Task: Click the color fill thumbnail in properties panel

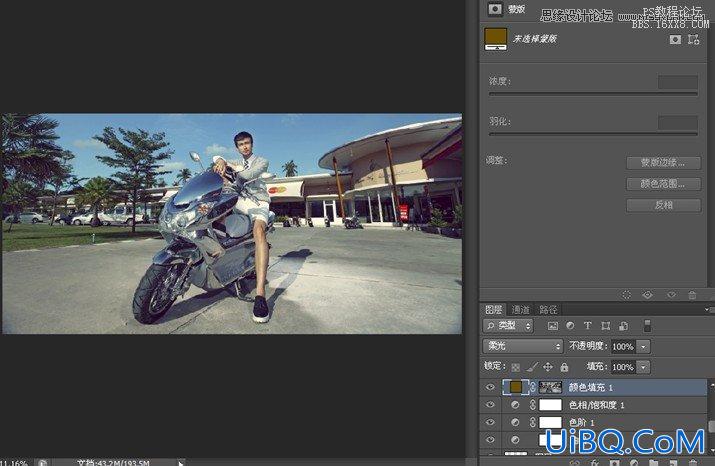Action: pos(495,39)
